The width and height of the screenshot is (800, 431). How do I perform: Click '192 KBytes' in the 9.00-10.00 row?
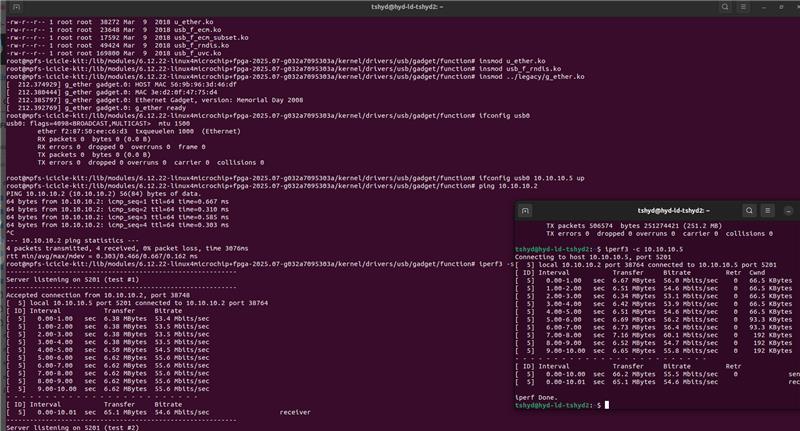[772, 351]
